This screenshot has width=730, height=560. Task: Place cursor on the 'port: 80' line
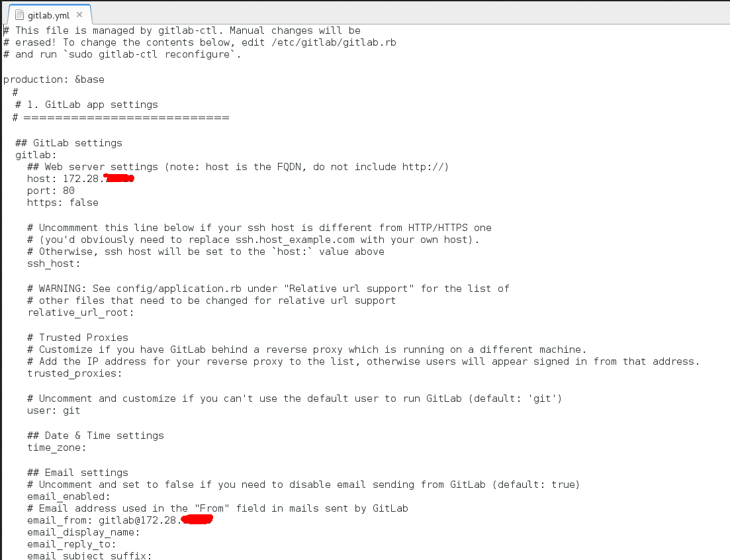click(x=51, y=191)
